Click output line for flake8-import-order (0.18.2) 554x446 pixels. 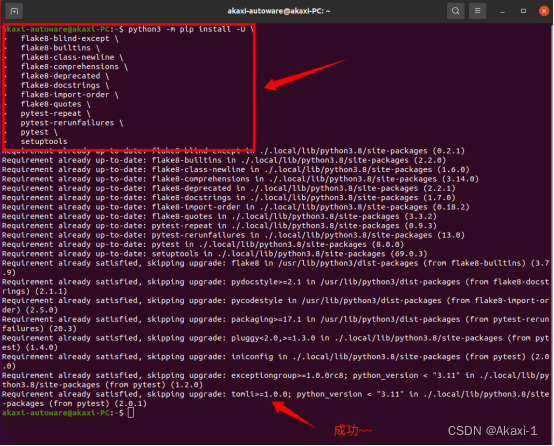[236, 207]
